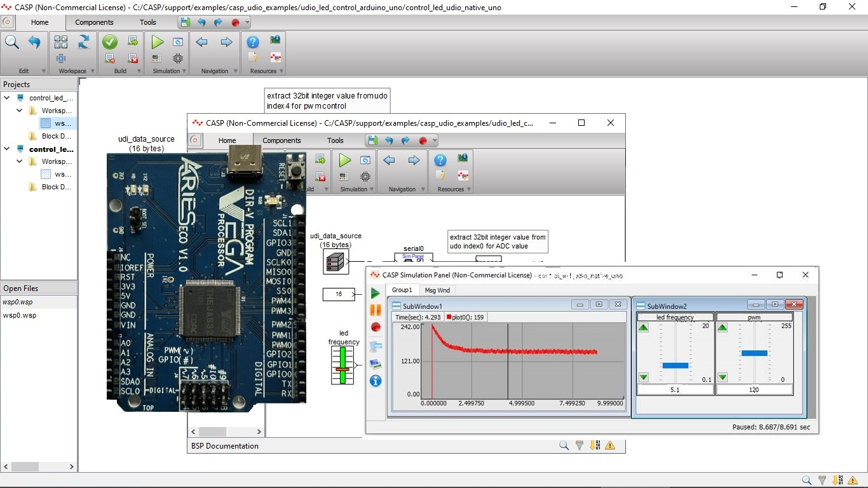Click the led frequency value field showing 5.1
Image resolution: width=868 pixels, height=488 pixels.
(675, 390)
